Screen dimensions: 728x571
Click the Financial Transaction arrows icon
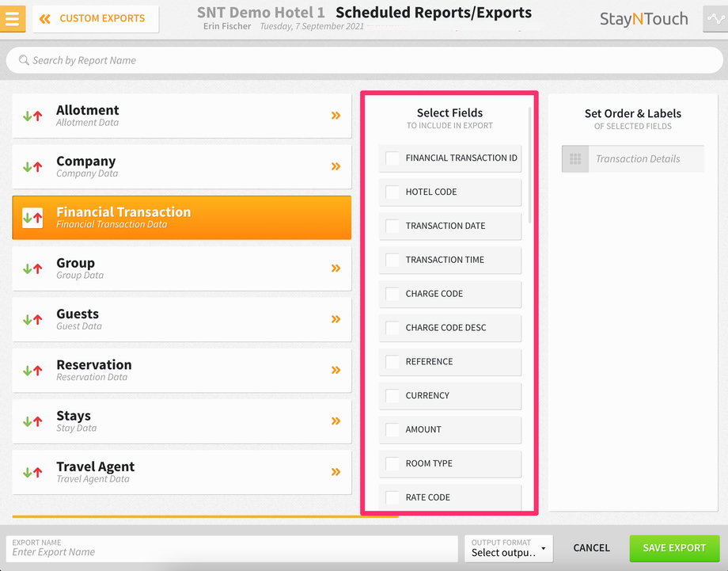(32, 218)
